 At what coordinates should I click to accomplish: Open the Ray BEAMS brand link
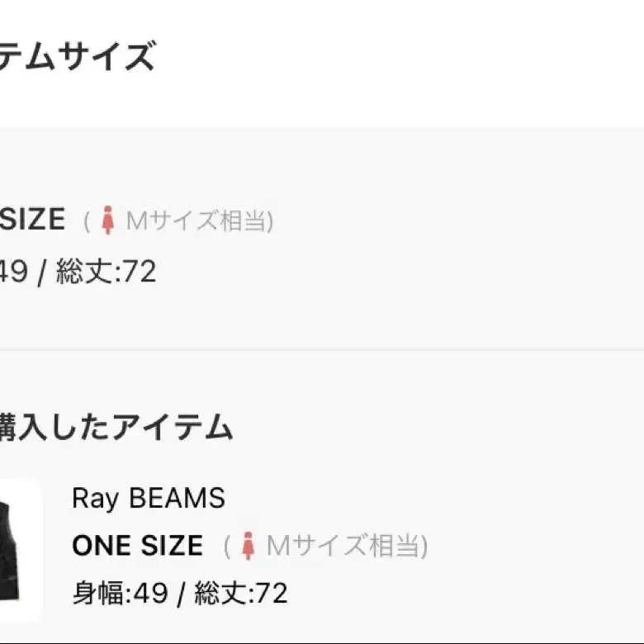point(149,498)
